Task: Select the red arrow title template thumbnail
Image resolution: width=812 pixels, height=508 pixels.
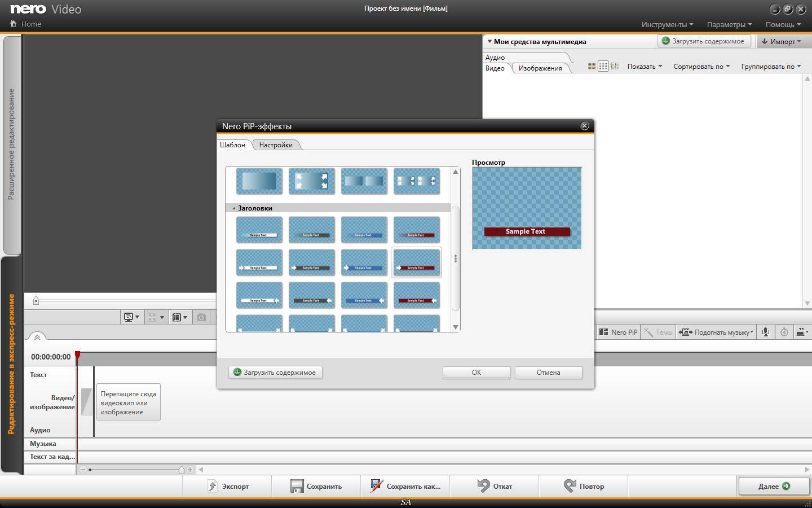Action: (416, 262)
